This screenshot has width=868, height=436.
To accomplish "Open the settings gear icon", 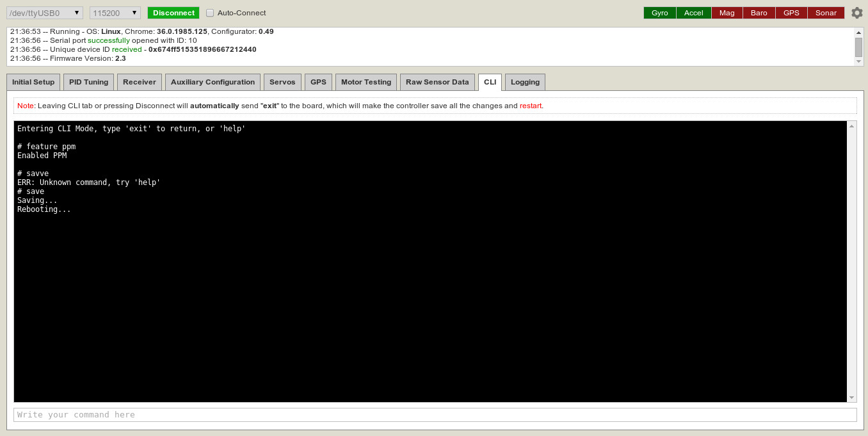I will (x=856, y=13).
